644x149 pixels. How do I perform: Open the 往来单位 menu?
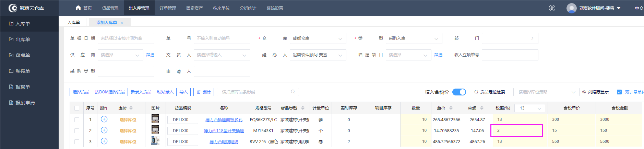[221, 8]
